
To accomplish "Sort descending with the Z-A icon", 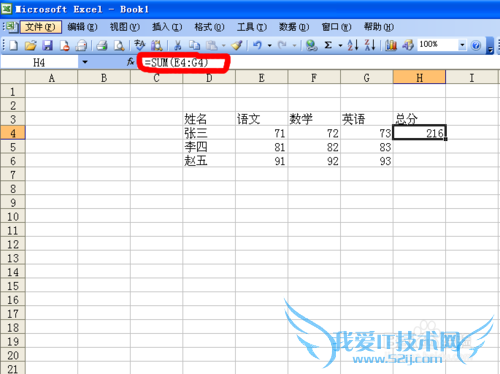I will [370, 45].
